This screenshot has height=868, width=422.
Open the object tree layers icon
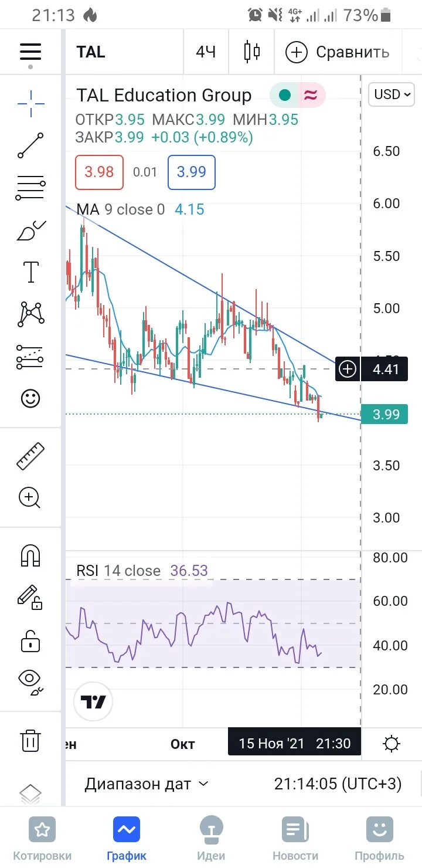(30, 795)
